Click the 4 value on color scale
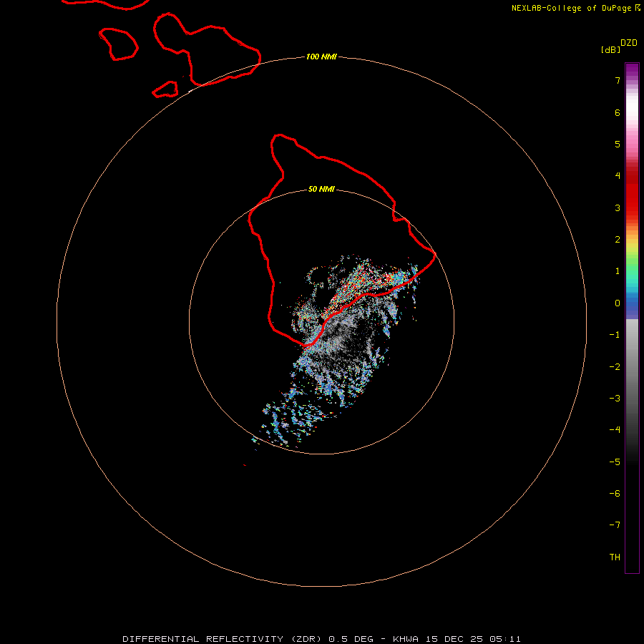644x644 pixels. click(618, 176)
